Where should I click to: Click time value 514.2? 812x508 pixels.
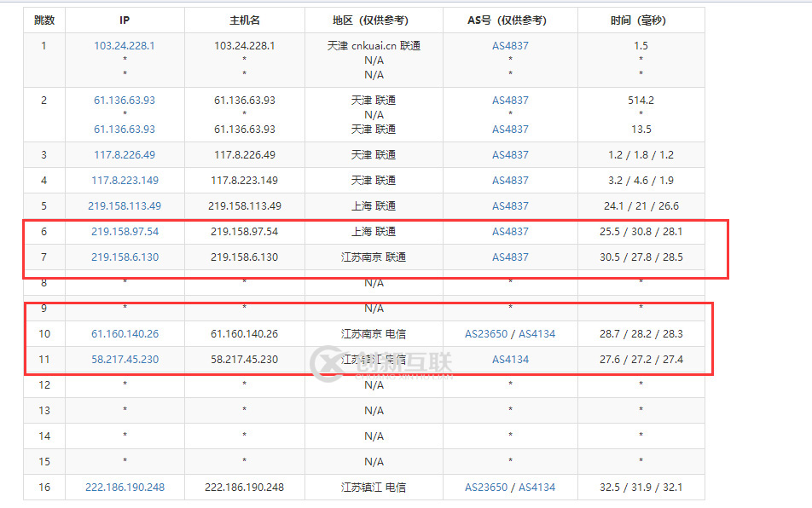pos(641,100)
